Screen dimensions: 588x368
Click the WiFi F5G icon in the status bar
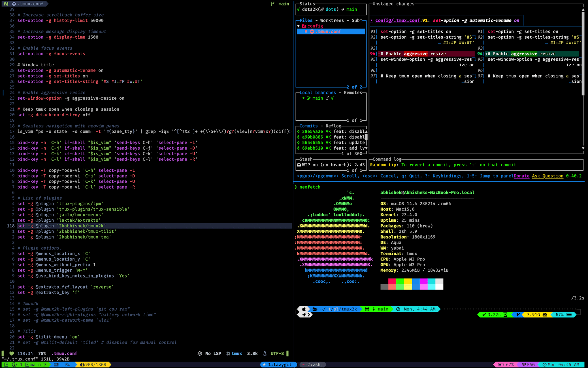point(524,364)
